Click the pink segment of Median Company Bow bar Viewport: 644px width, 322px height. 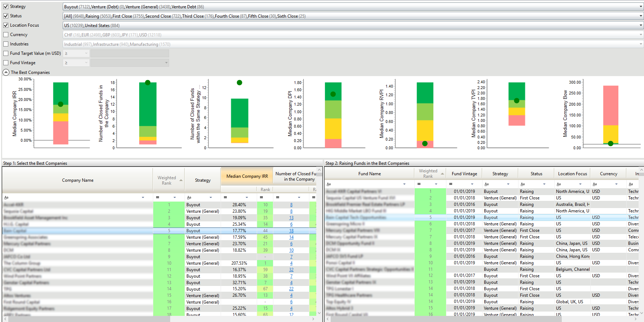(x=611, y=105)
